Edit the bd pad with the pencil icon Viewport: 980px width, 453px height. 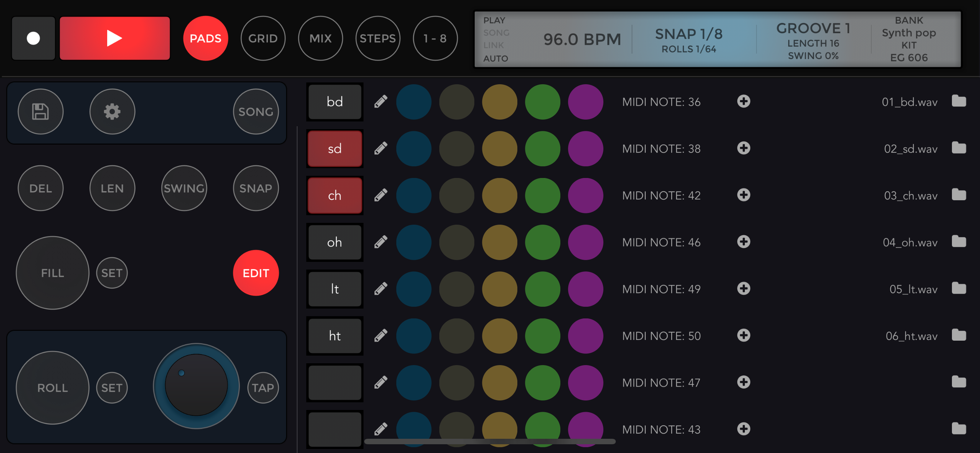click(380, 102)
